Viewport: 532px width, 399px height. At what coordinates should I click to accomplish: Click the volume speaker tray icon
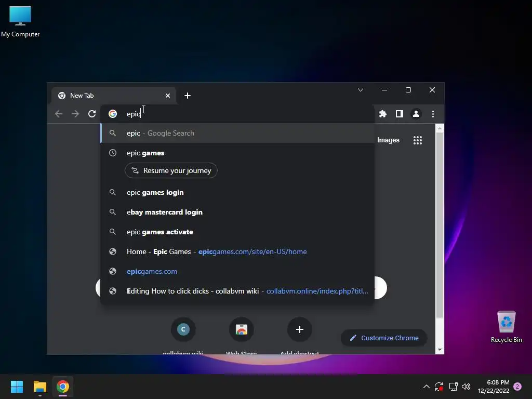click(x=466, y=387)
